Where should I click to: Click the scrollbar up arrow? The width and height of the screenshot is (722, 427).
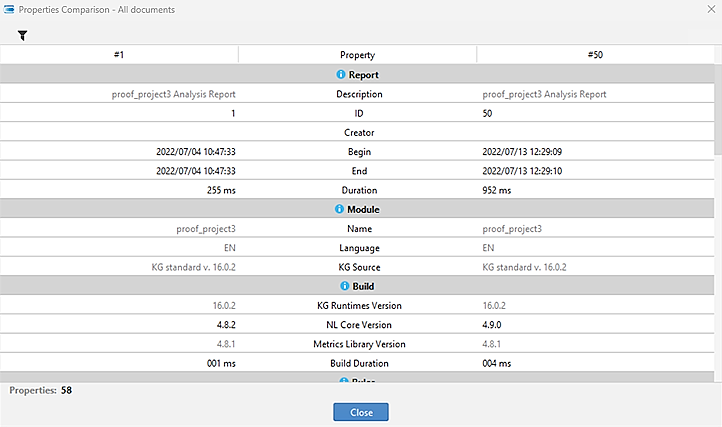pos(717,51)
